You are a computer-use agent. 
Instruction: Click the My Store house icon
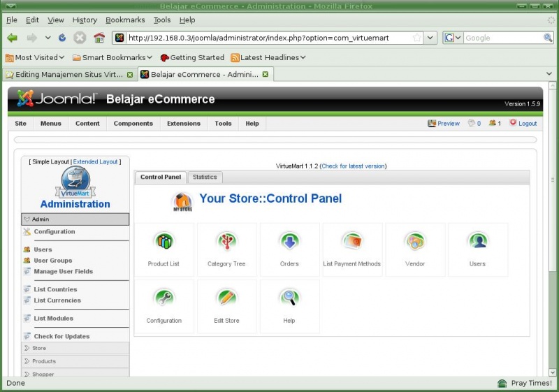pos(182,202)
